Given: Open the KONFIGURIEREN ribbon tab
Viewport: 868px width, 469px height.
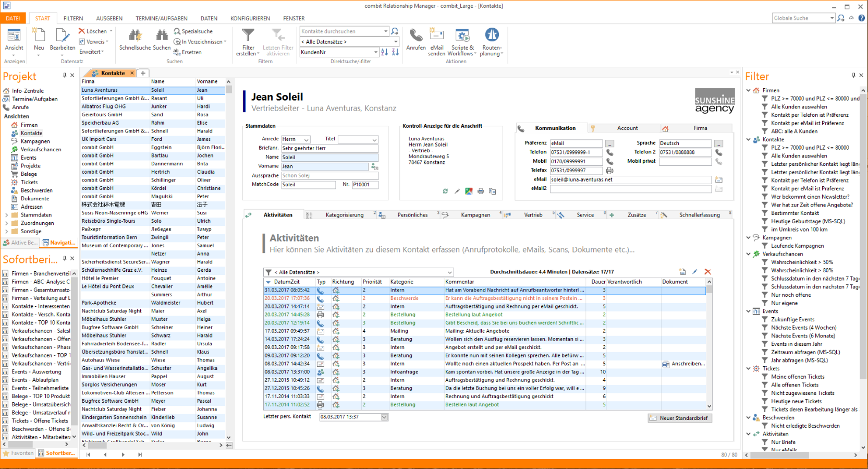Looking at the screenshot, I should (250, 18).
